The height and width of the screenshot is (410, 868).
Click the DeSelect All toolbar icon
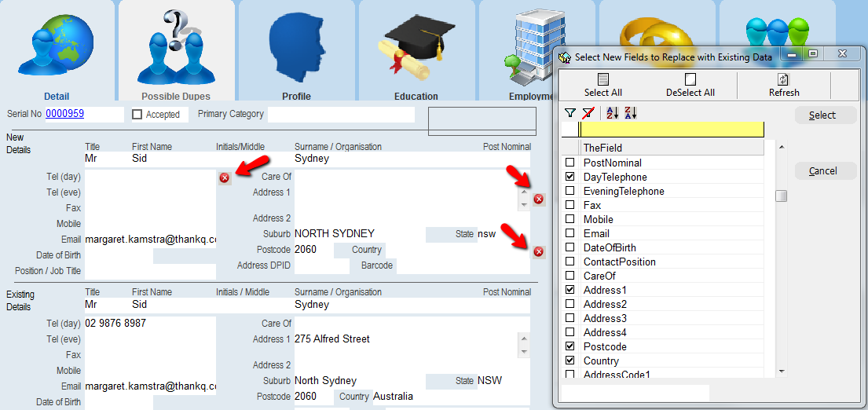[x=690, y=79]
